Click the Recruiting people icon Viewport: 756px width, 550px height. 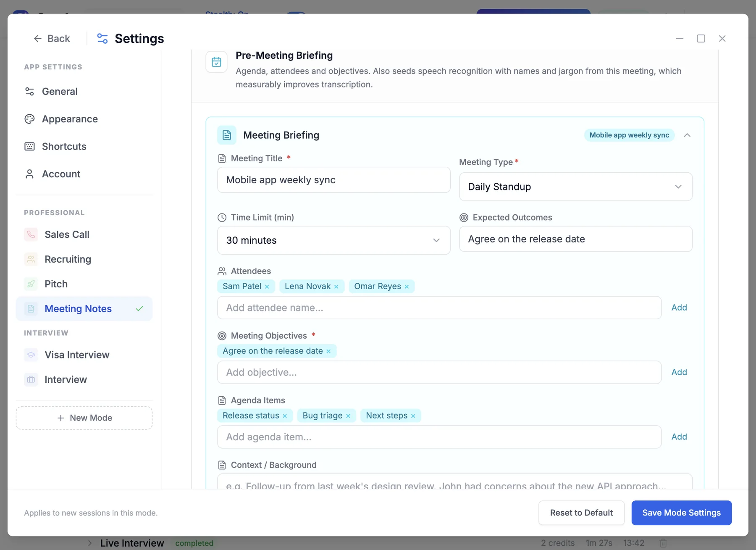[31, 259]
